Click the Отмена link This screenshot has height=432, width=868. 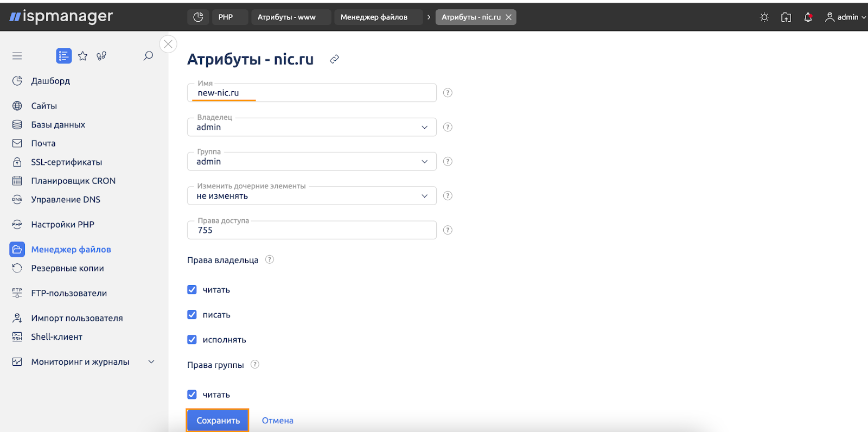click(278, 421)
